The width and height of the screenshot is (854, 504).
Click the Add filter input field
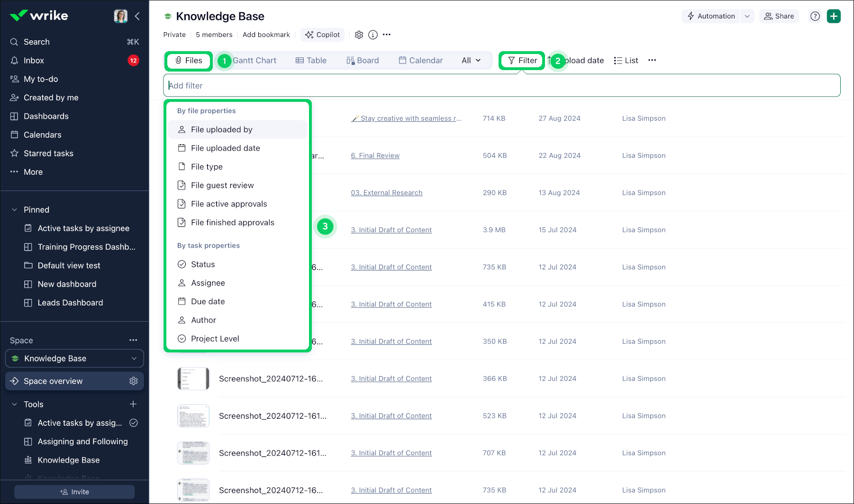(501, 86)
